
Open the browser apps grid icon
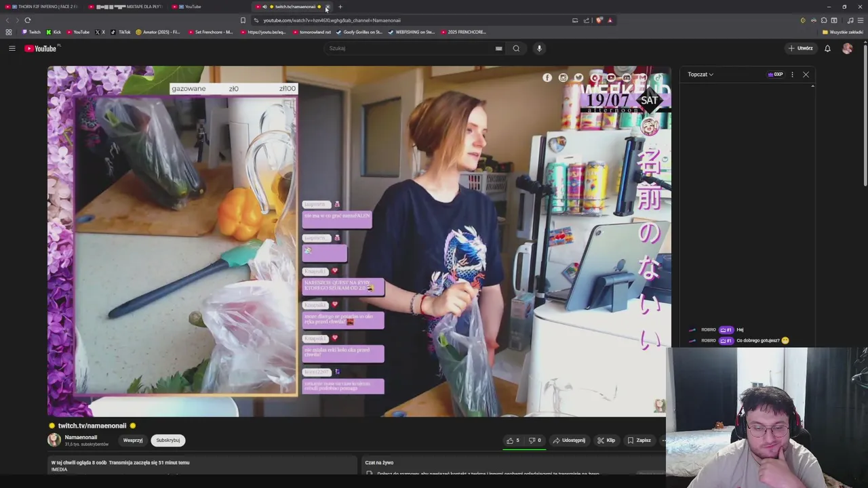(8, 32)
